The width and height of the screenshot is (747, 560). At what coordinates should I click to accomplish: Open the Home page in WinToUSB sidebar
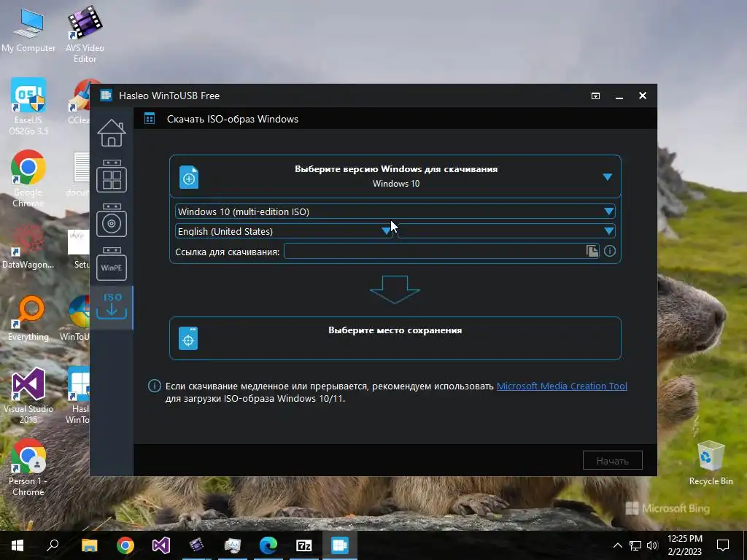click(112, 133)
